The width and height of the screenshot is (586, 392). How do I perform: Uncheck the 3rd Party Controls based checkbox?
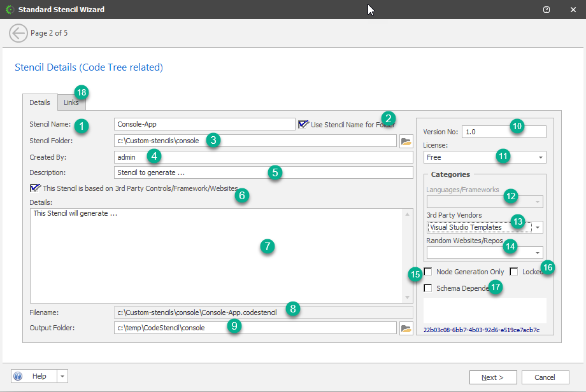[35, 188]
